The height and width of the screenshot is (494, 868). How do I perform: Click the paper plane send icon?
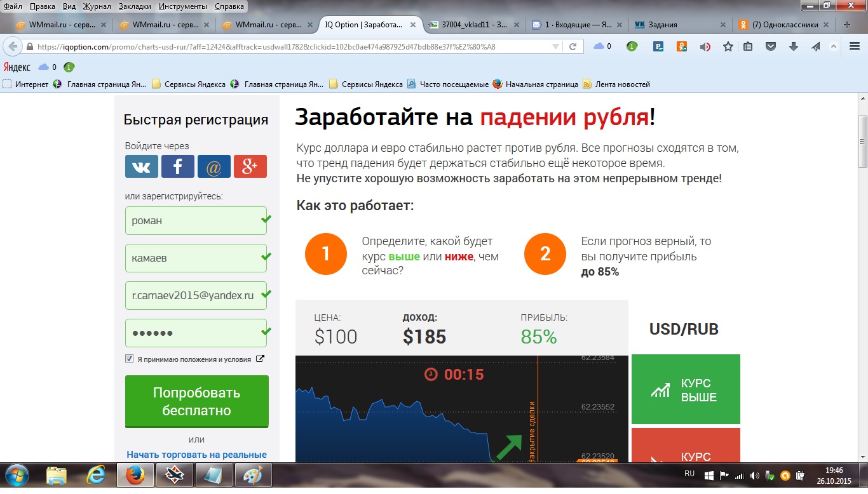coord(816,46)
